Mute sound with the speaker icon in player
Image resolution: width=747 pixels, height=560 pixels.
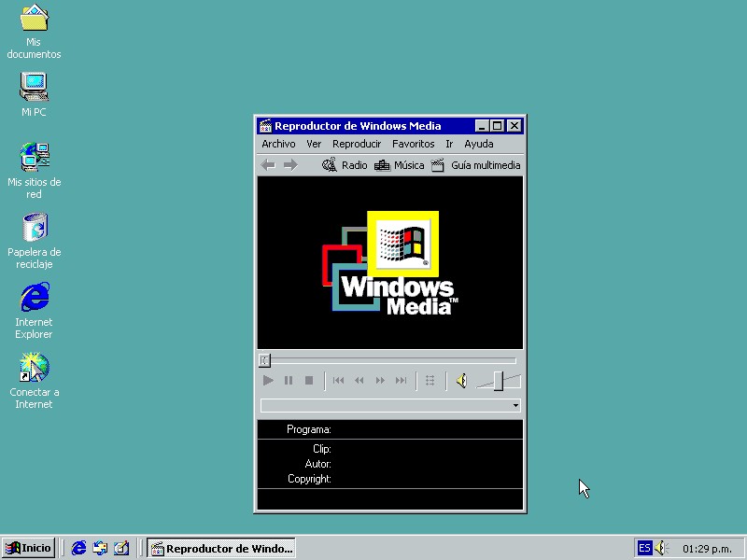[461, 381]
